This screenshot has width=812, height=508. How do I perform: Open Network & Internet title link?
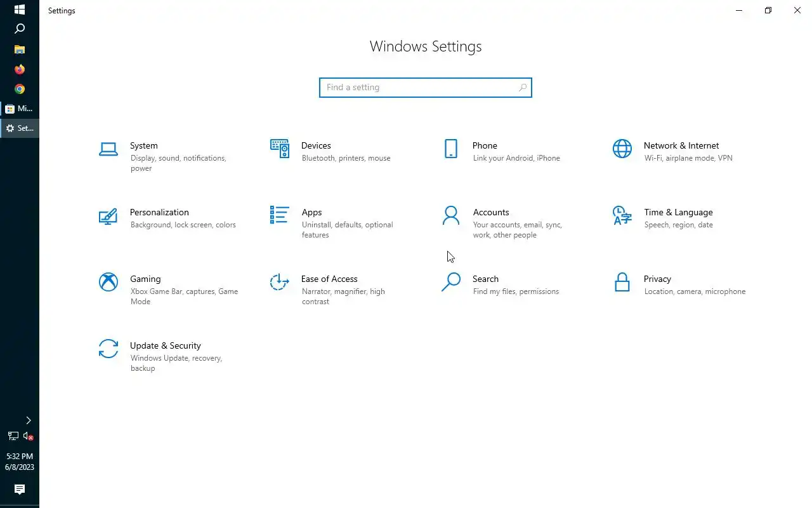[681, 145]
